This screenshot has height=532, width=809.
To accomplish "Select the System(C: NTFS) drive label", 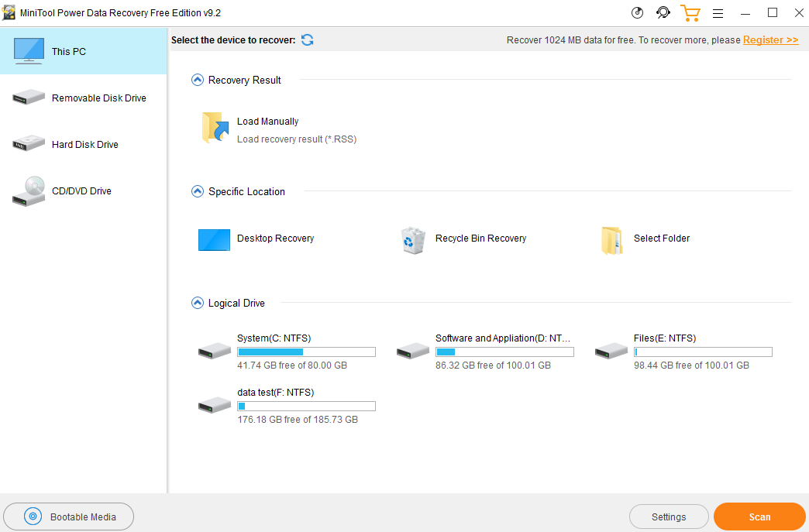I will [x=274, y=338].
